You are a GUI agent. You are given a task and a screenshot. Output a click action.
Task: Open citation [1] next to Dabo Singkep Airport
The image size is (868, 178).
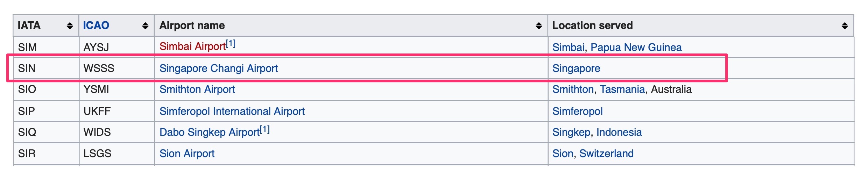pos(265,129)
